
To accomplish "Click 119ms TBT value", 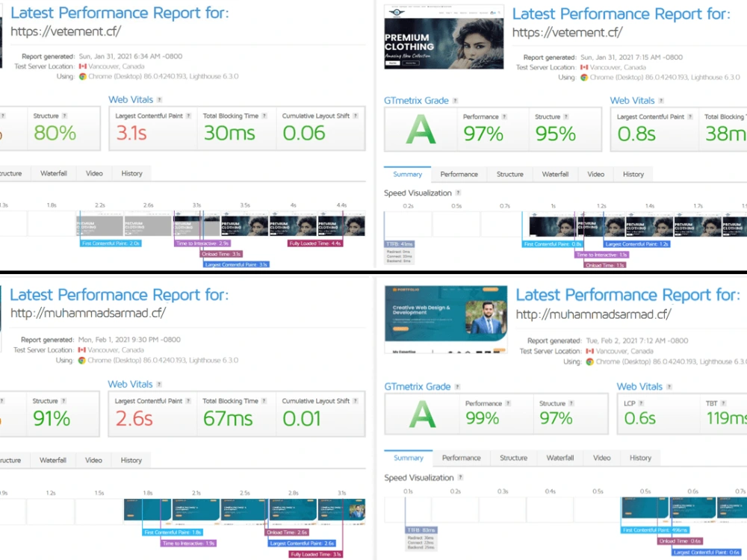I will click(x=726, y=418).
